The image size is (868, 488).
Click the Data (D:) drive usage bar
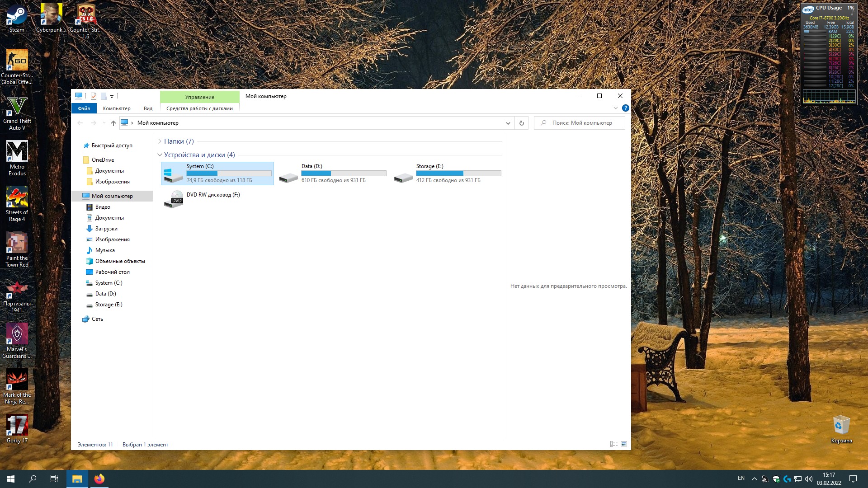(x=344, y=173)
